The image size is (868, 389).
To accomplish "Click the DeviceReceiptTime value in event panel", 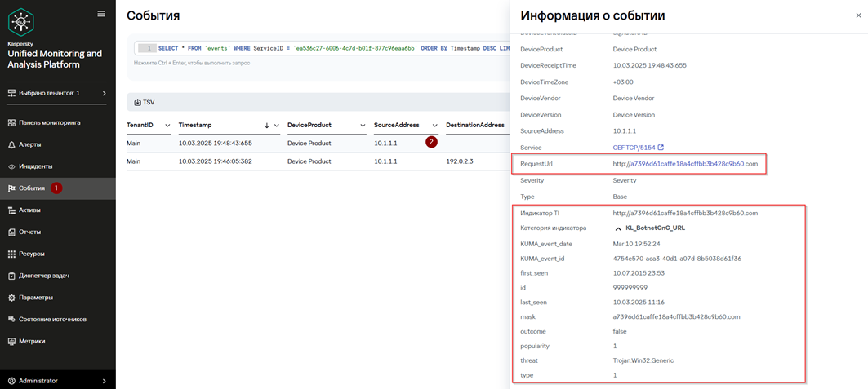I will coord(649,65).
